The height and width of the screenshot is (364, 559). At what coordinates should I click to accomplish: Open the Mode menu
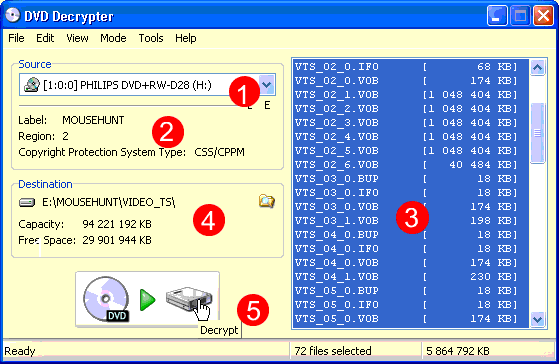tap(113, 38)
